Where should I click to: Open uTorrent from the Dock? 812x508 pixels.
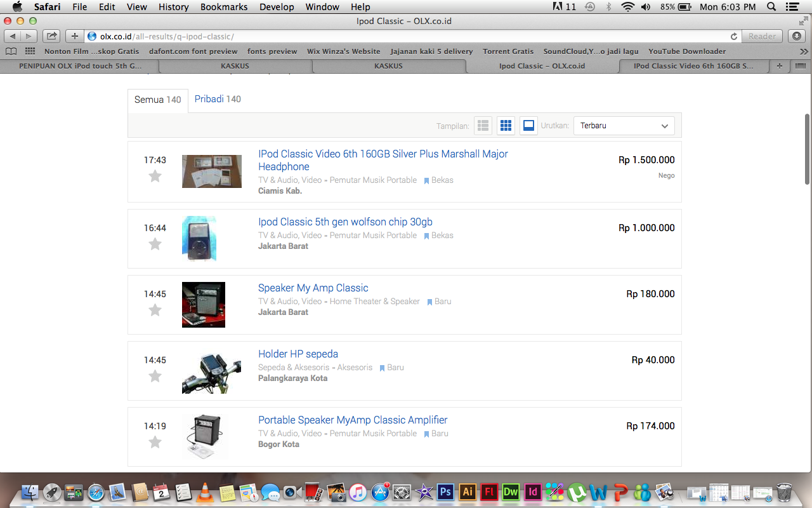(x=577, y=491)
